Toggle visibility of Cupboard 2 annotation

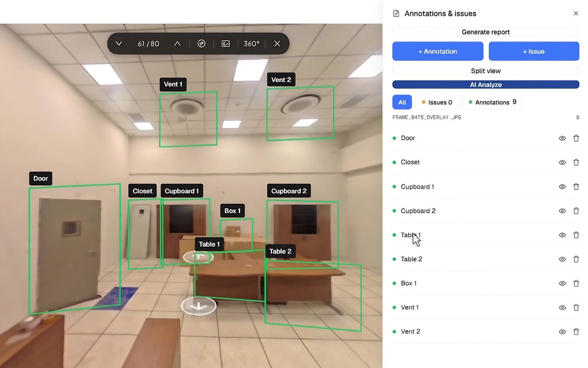coord(562,211)
